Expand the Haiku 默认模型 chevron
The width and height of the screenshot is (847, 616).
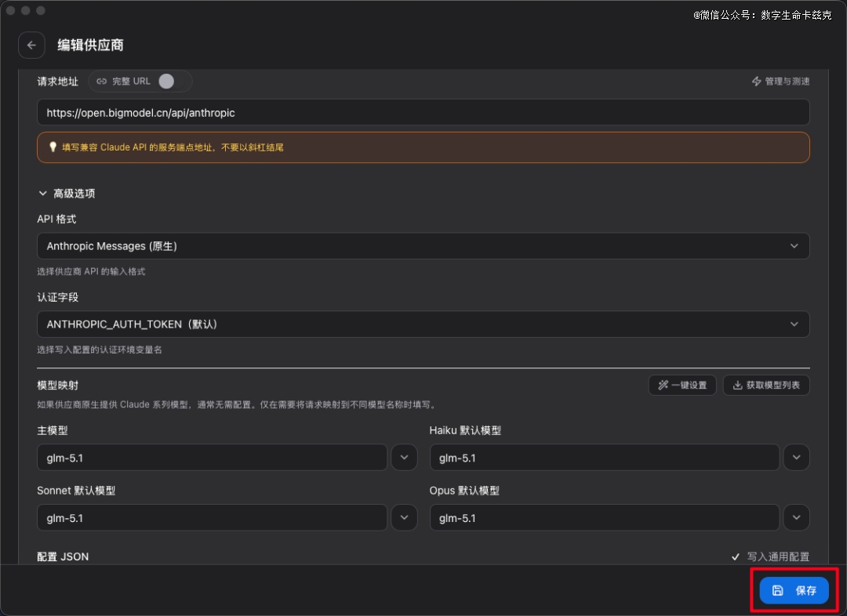click(x=797, y=458)
